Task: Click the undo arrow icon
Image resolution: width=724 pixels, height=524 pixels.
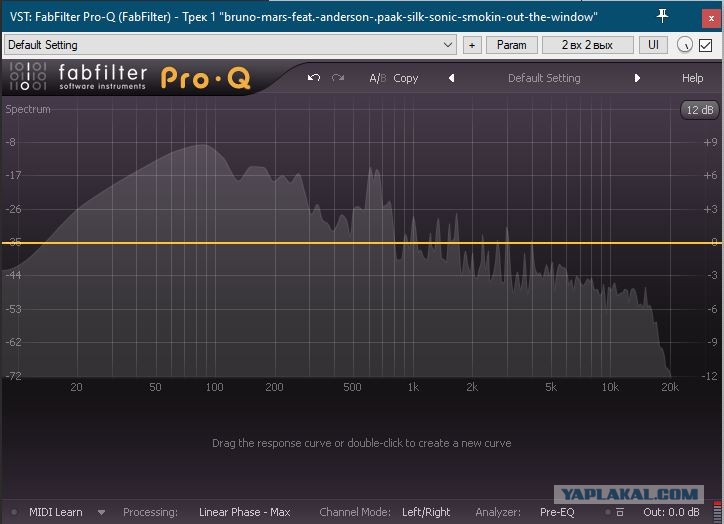Action: pos(314,78)
